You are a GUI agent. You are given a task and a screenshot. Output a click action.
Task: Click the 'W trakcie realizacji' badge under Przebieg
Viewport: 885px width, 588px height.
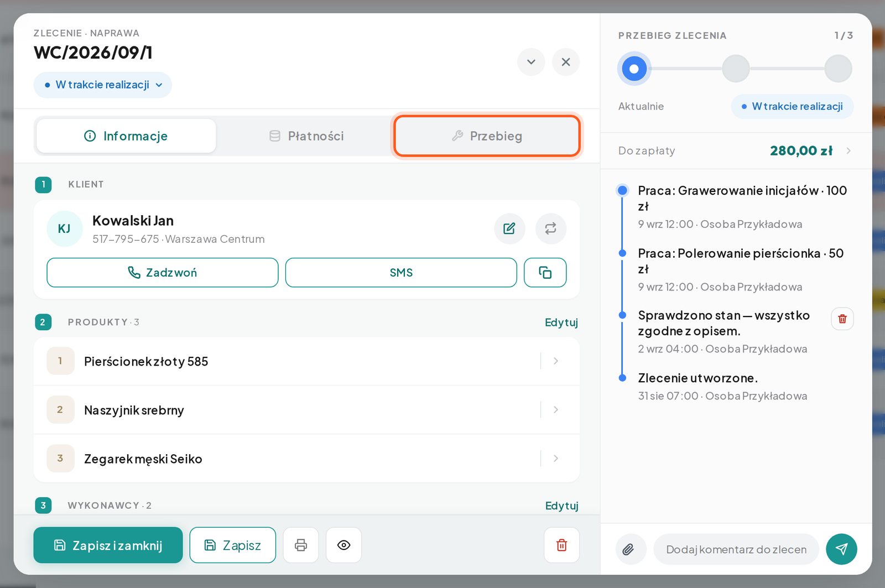pos(793,107)
